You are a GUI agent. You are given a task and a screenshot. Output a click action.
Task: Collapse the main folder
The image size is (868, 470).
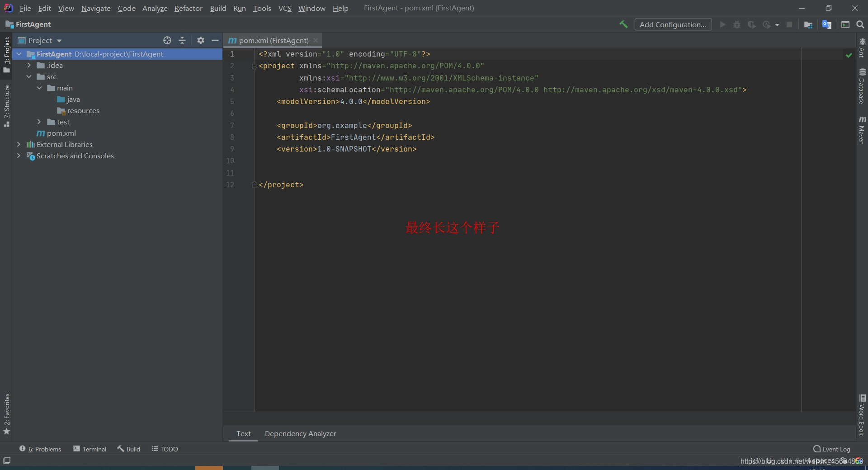[39, 88]
